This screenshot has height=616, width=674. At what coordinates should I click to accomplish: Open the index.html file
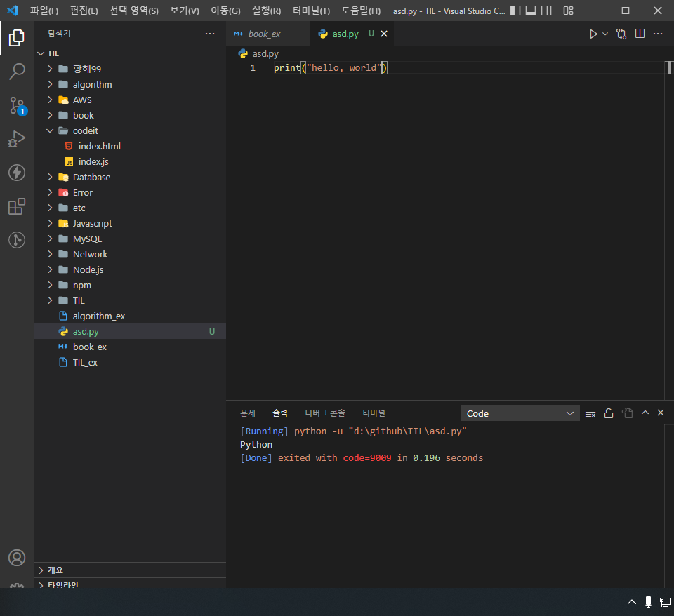coord(99,146)
